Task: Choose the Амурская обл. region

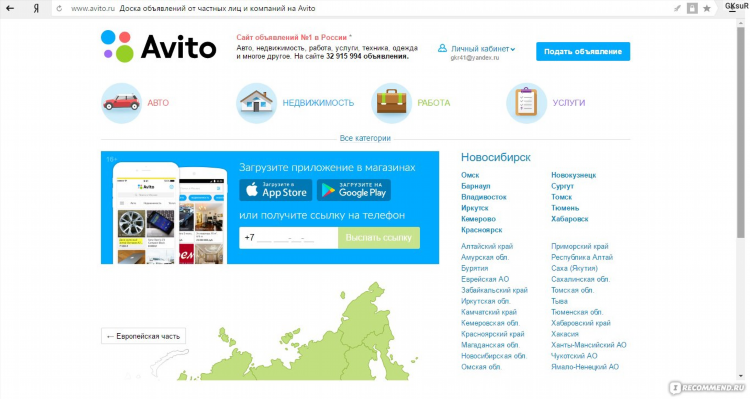Action: coord(485,257)
